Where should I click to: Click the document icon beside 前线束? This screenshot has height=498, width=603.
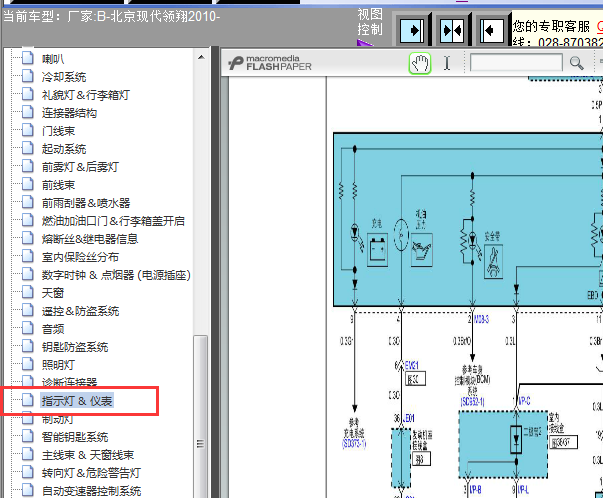tap(28, 184)
